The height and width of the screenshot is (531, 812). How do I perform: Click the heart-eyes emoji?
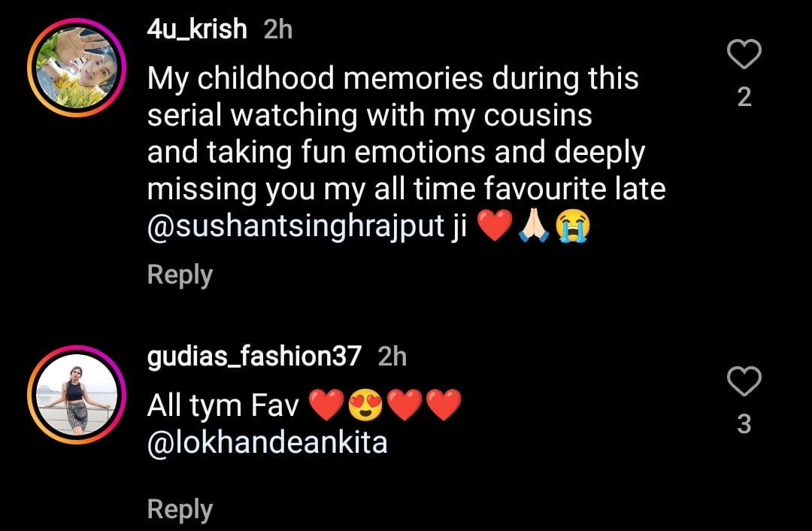365,405
